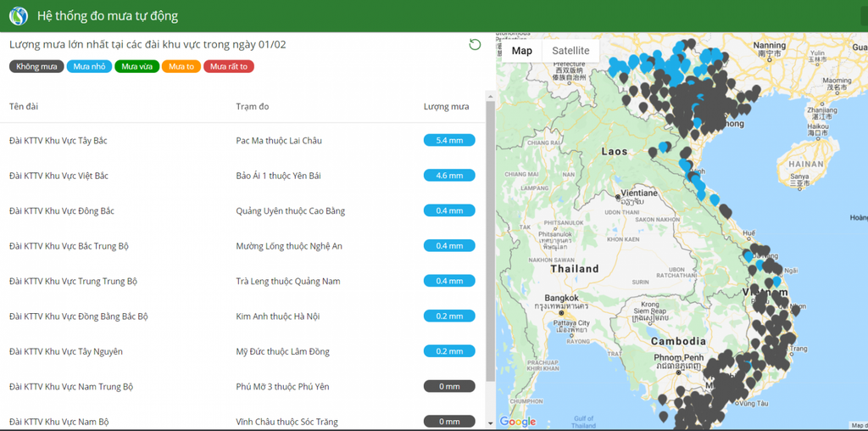Click station 'Phú Mỡ 3 thuộc Phú Yên'
The width and height of the screenshot is (868, 431).
point(282,387)
